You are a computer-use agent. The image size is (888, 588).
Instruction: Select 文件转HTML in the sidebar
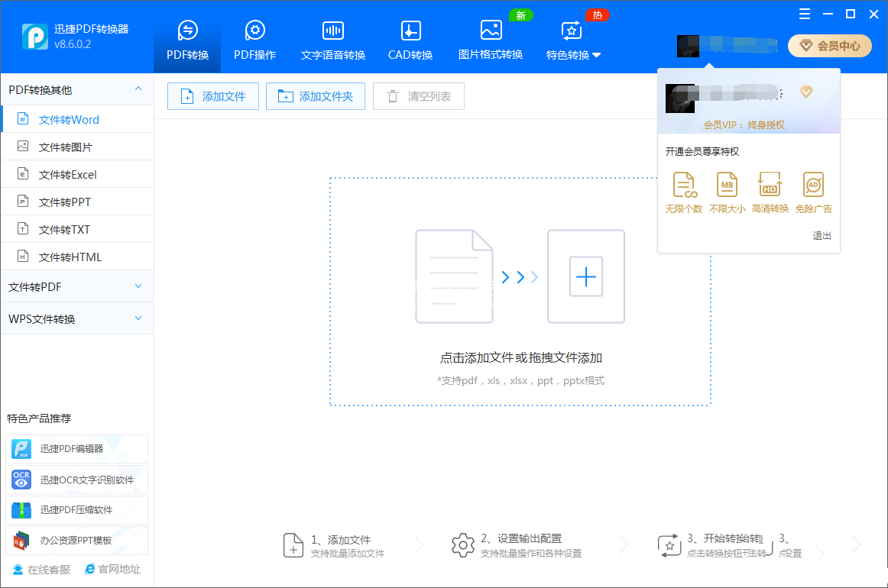(77, 257)
